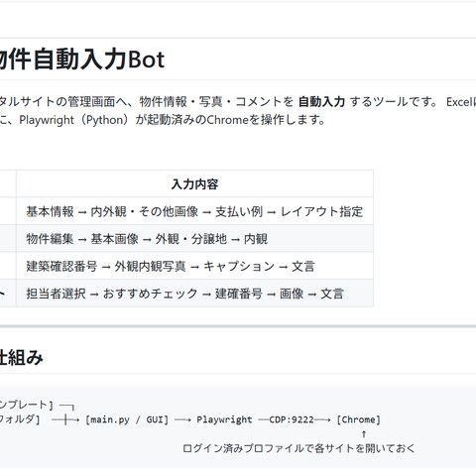Click 'Playwright' in the code diagram

[x=224, y=419]
